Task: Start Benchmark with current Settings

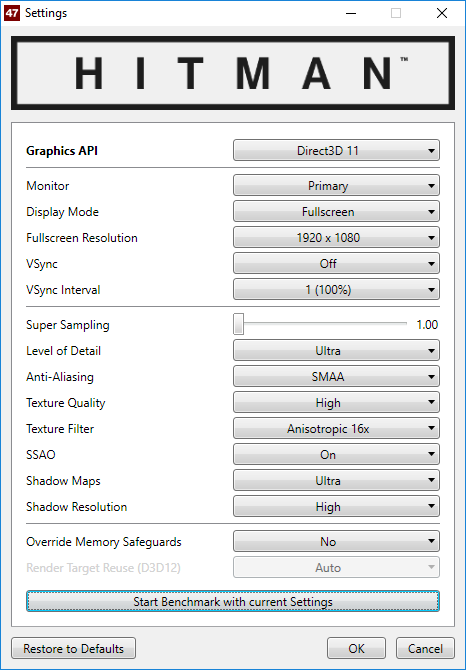Action: coord(233,602)
